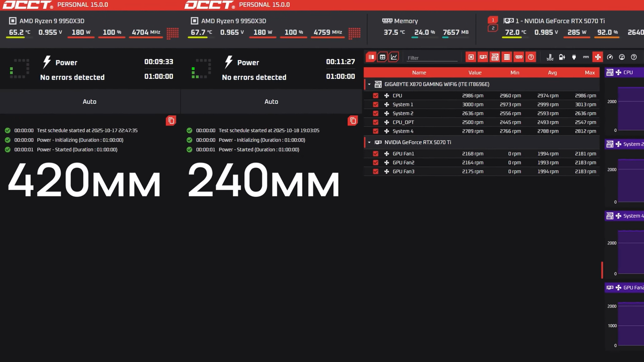Sort table by Min column header
This screenshot has width=644, height=362.
[515, 72]
